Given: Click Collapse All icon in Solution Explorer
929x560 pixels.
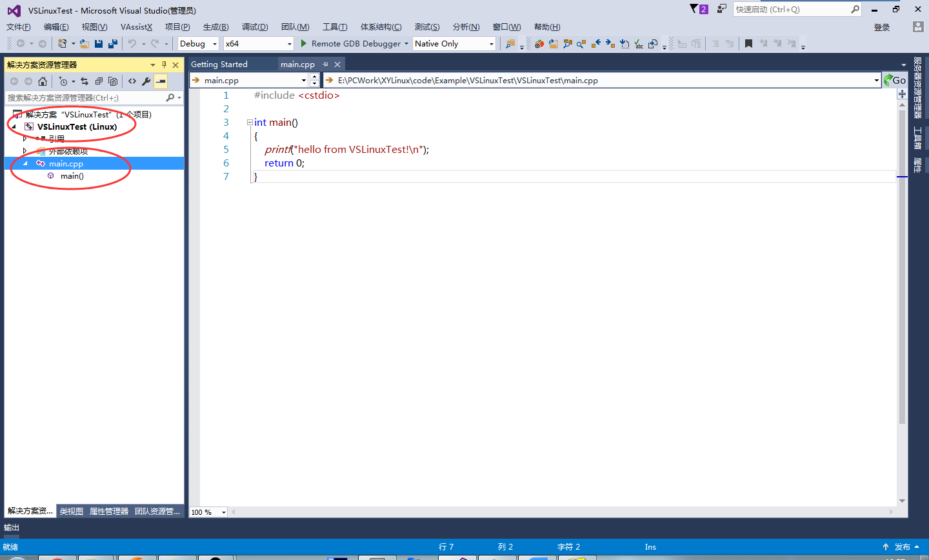Looking at the screenshot, I should point(99,81).
